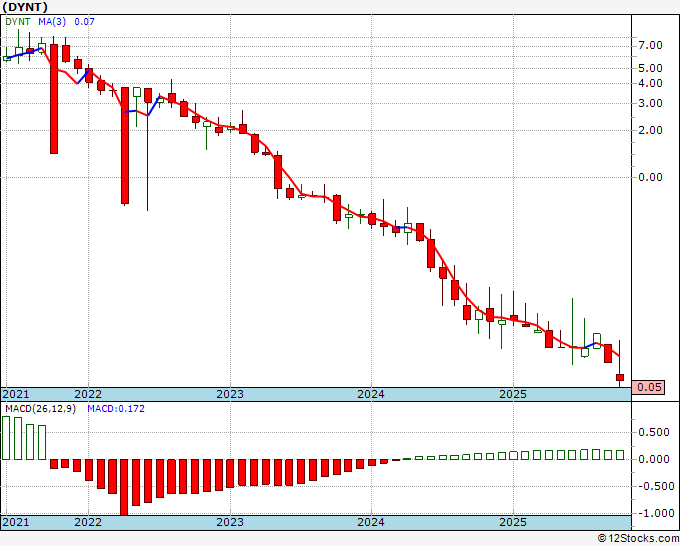The height and width of the screenshot is (546, 680).
Task: Click the MACD:0.172 value label
Action: [116, 409]
